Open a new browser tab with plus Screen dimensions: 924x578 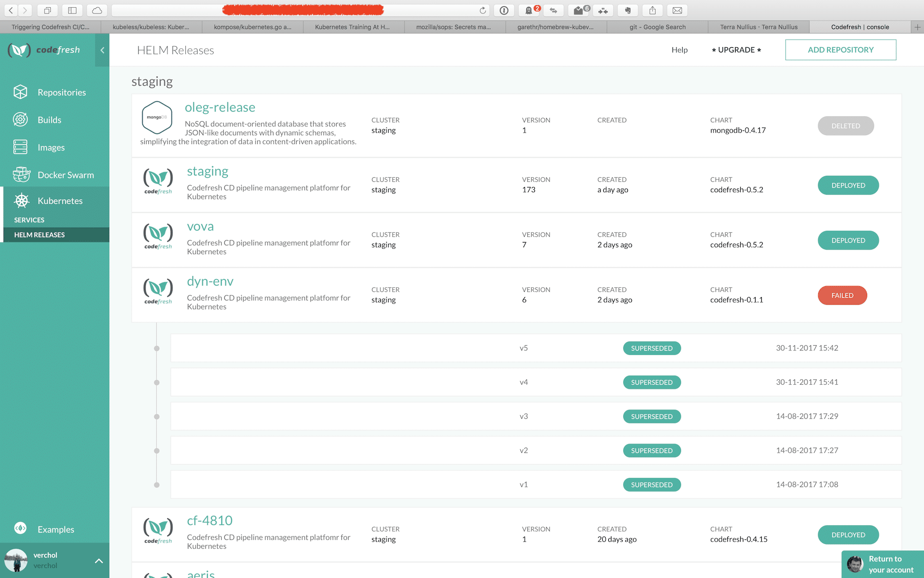(917, 27)
